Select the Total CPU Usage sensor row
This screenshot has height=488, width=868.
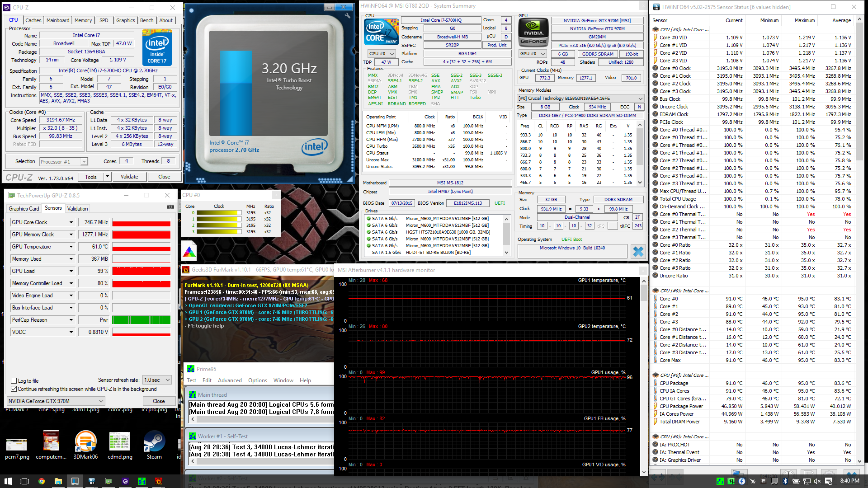[752, 199]
